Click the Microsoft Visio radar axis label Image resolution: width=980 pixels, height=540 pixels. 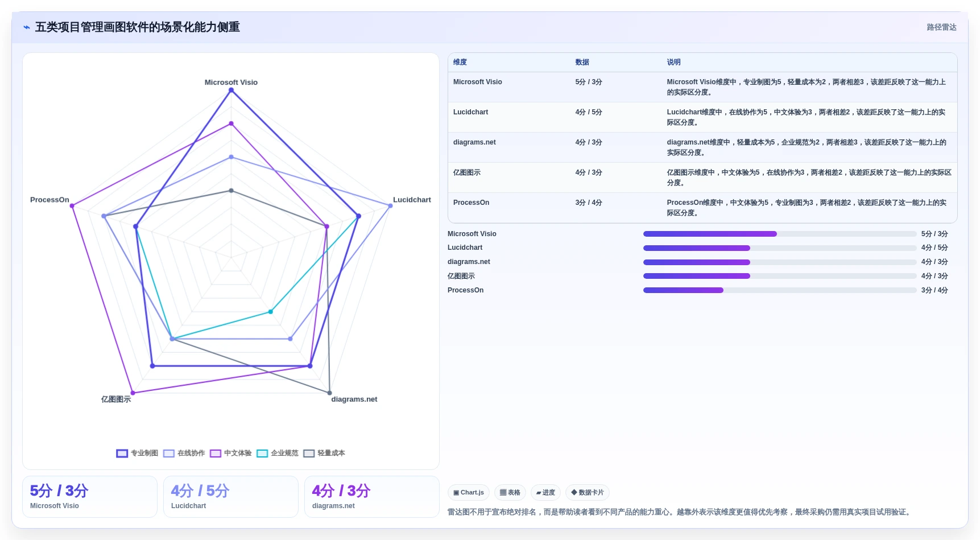point(231,83)
